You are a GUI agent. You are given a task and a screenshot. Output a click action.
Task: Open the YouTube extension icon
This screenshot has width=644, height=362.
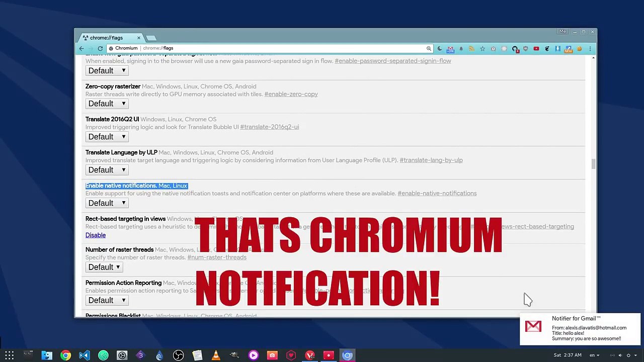click(536, 49)
